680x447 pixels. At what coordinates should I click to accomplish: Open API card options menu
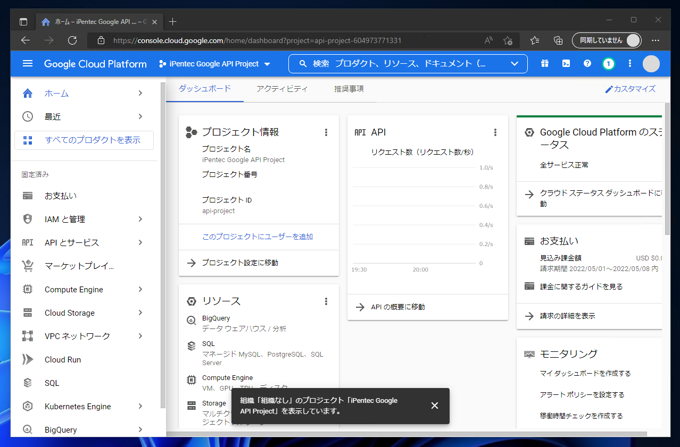coord(495,132)
